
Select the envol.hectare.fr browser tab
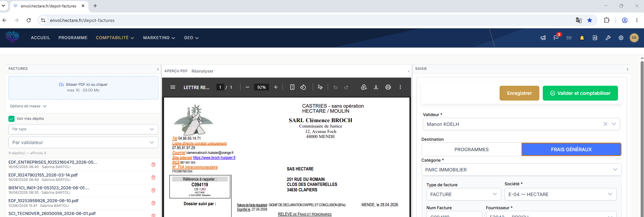click(x=49, y=6)
